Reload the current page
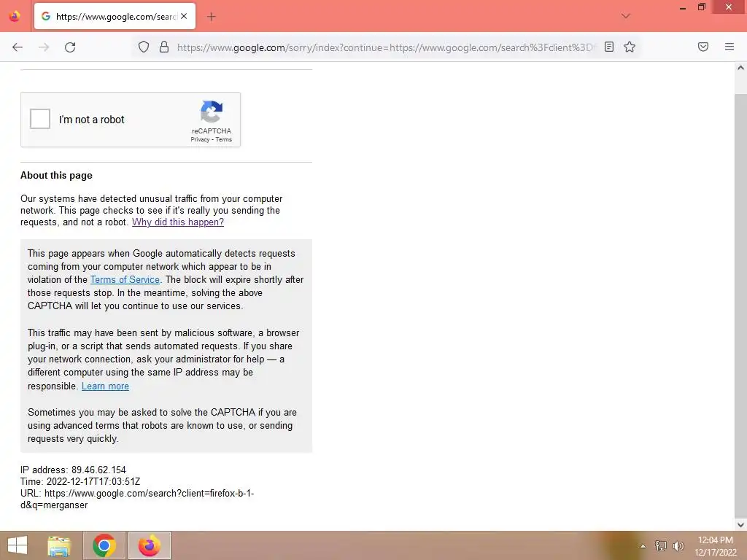The image size is (747, 560). [70, 47]
